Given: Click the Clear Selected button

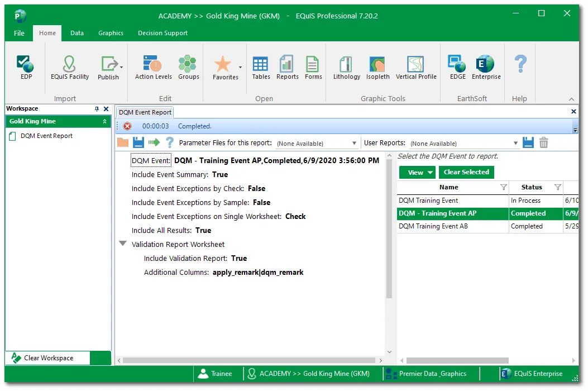Looking at the screenshot, I should [x=466, y=172].
